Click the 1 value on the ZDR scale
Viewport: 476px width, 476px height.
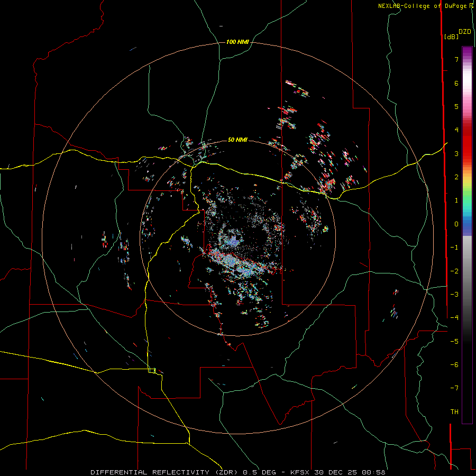pos(456,200)
